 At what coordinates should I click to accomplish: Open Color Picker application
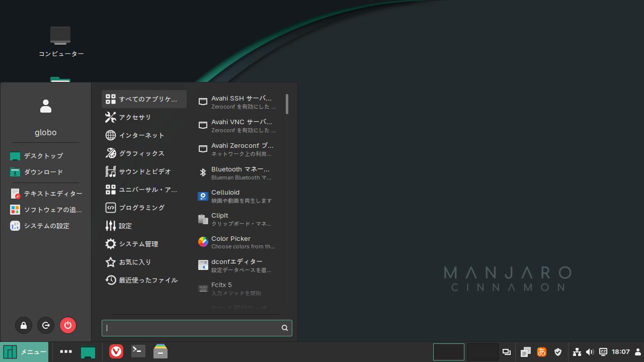click(x=236, y=242)
